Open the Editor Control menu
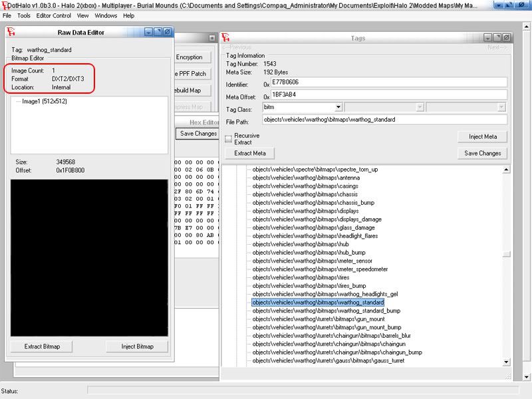Viewport: 532px width, 399px height. [54, 15]
